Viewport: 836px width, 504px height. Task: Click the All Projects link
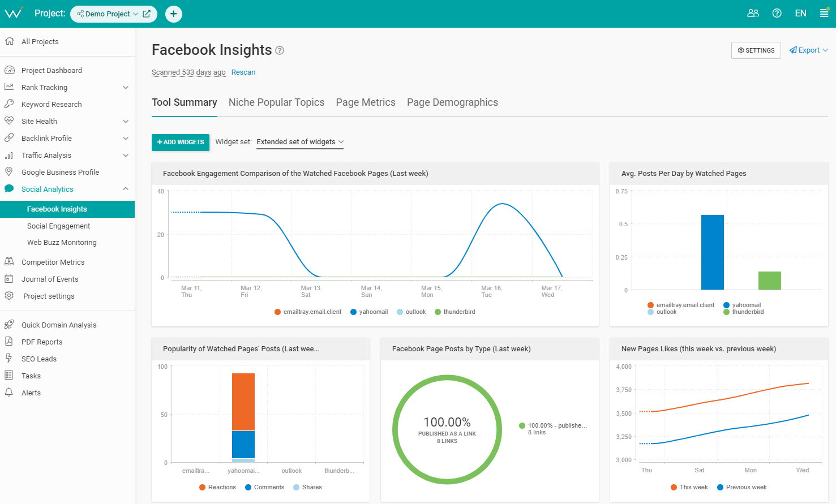[x=40, y=41]
